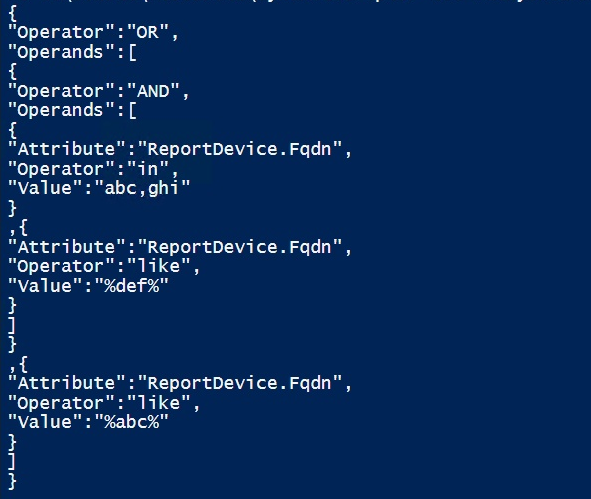
Task: Click "ReportDevice.Fqdn" in the last Attribute line
Action: point(239,383)
